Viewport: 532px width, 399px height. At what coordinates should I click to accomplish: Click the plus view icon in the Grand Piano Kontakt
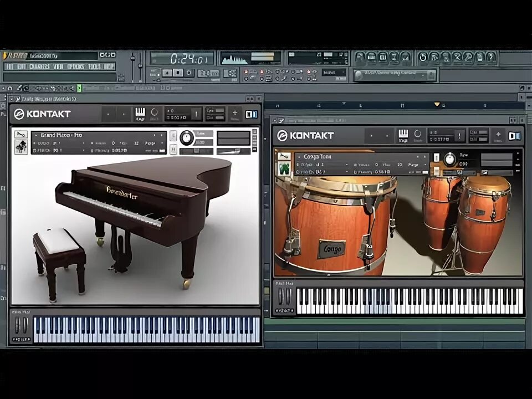pos(234,114)
